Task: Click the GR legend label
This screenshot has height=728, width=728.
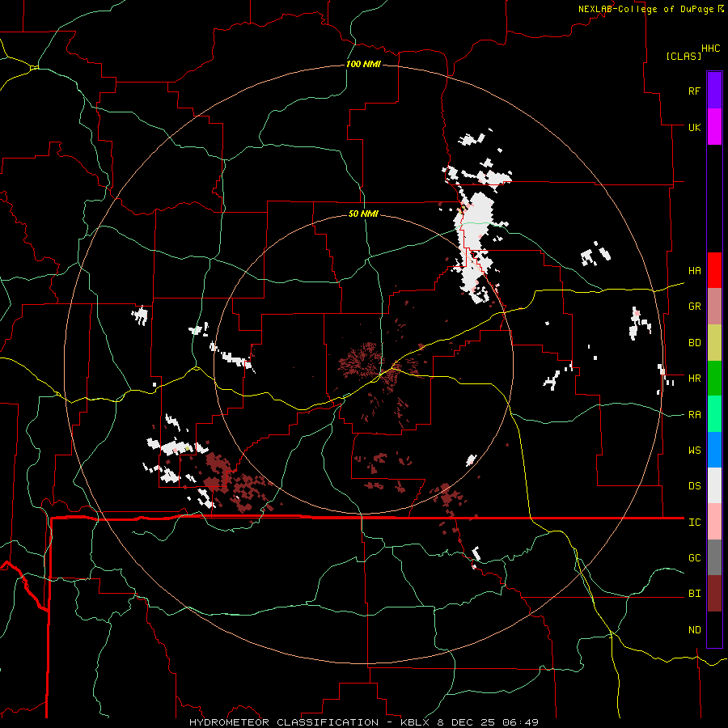Action: tap(694, 307)
